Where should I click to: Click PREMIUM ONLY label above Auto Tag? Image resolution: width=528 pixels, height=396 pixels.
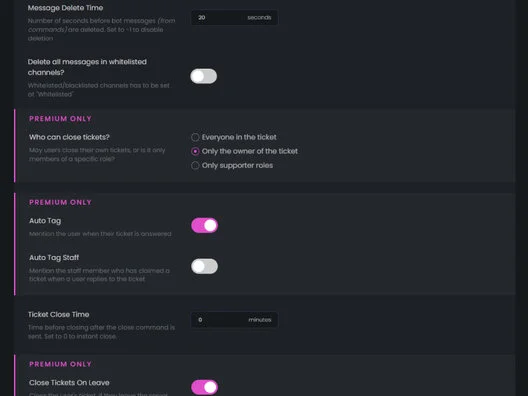click(x=60, y=202)
